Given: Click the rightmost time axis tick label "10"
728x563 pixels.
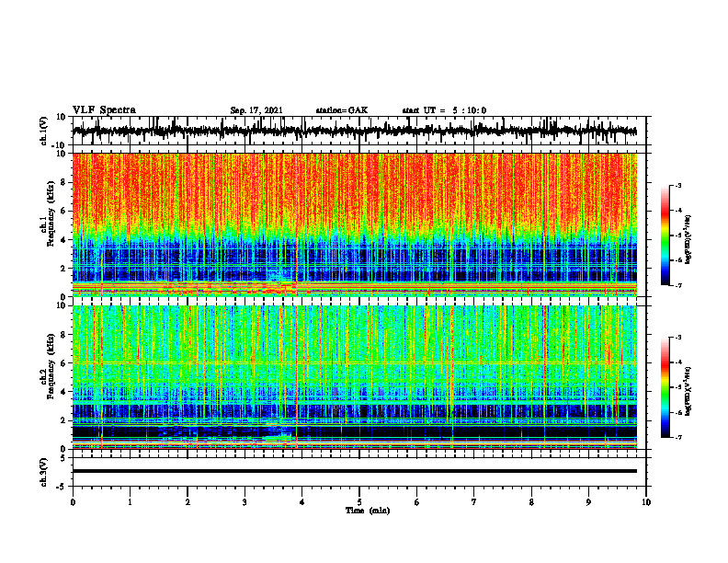Looking at the screenshot, I should (646, 502).
